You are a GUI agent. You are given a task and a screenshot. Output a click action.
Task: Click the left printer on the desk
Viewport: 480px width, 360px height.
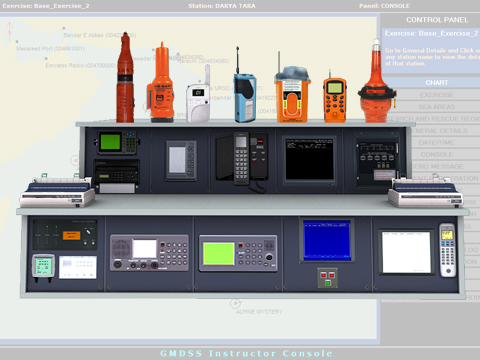57,191
